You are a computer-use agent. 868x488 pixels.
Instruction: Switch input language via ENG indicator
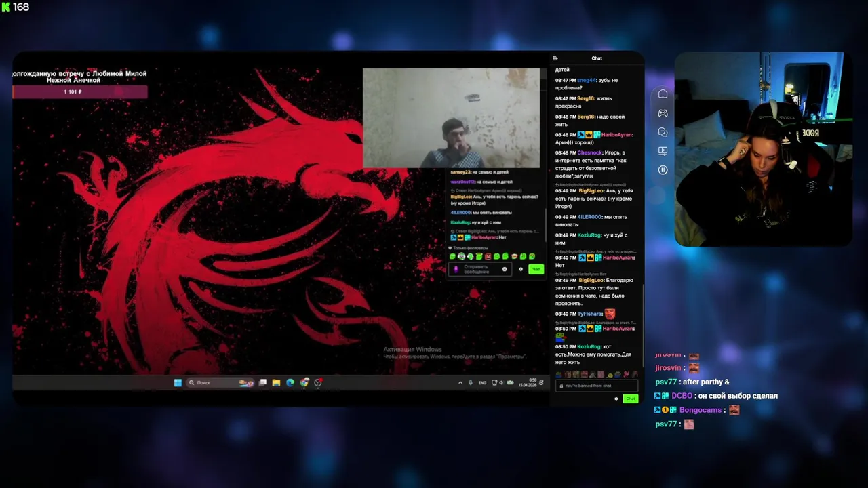click(x=483, y=382)
